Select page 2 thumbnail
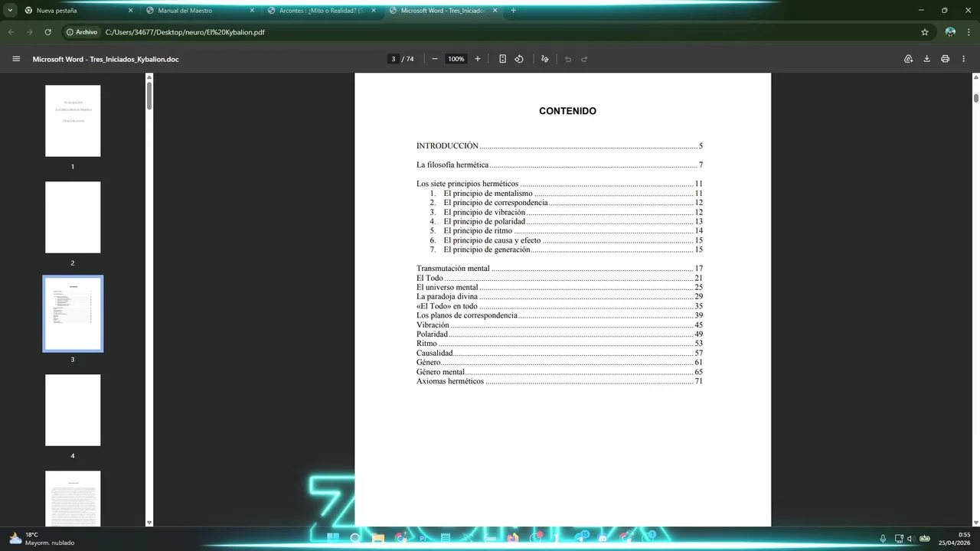The height and width of the screenshot is (551, 980). 73,217
